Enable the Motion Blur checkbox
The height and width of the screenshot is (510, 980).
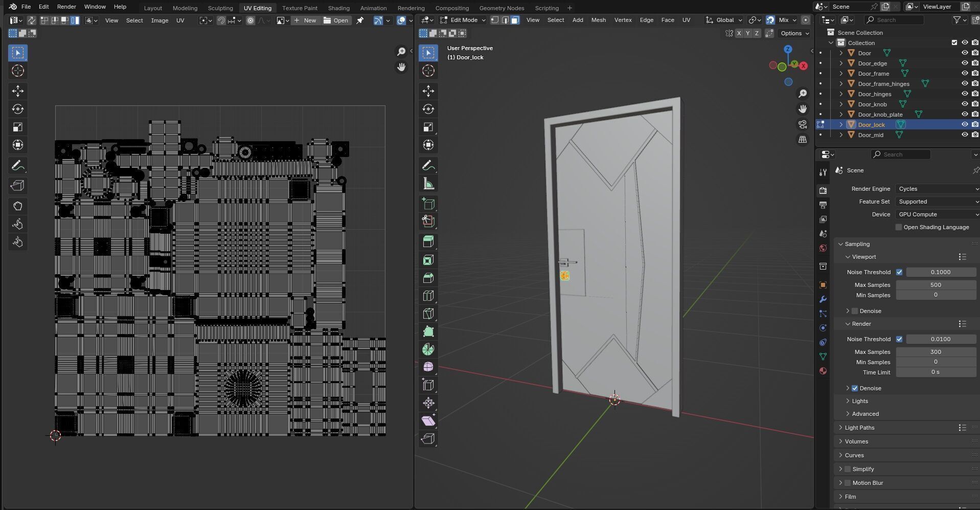(848, 483)
